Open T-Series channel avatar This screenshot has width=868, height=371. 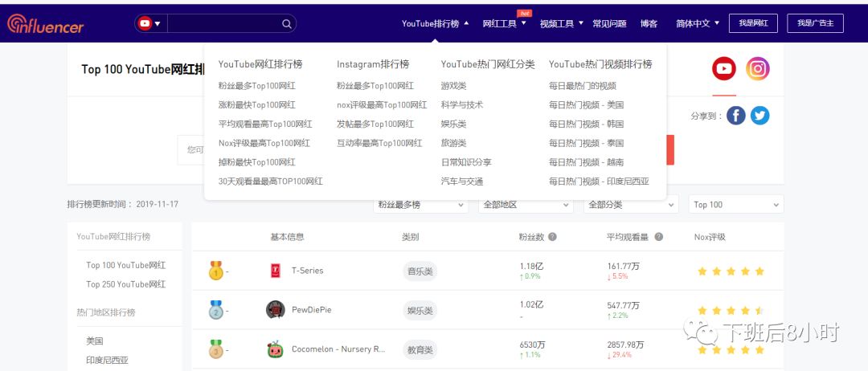[x=275, y=271]
